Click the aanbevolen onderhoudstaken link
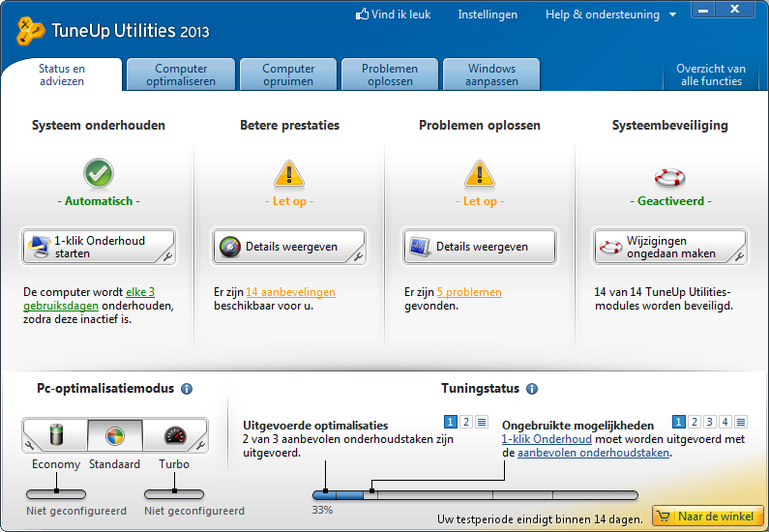 pos(593,453)
